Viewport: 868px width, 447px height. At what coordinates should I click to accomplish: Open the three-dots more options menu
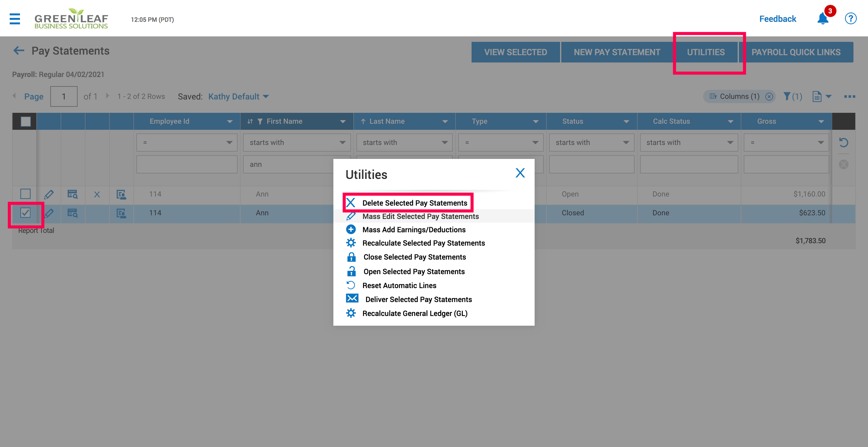tap(850, 97)
